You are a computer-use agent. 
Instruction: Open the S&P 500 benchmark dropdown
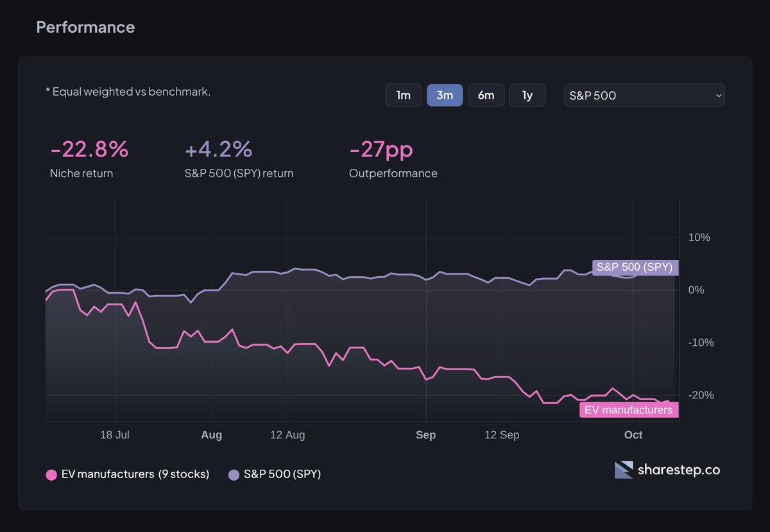[644, 95]
